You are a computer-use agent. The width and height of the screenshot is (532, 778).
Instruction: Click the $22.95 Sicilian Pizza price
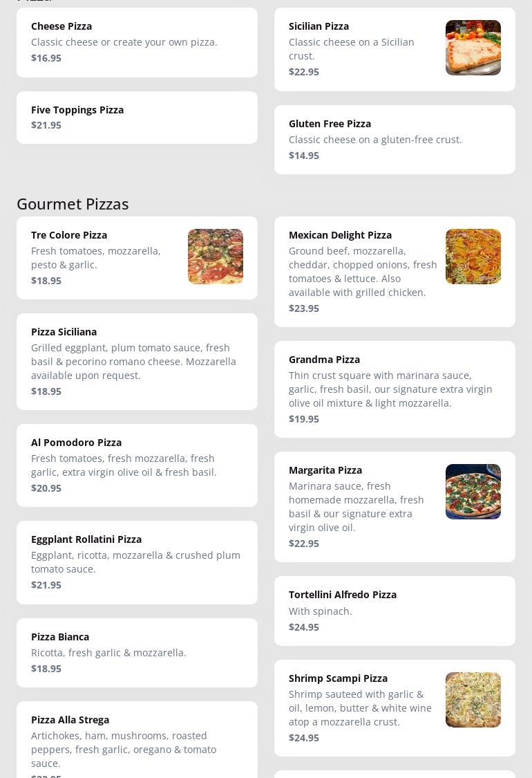[x=304, y=72]
